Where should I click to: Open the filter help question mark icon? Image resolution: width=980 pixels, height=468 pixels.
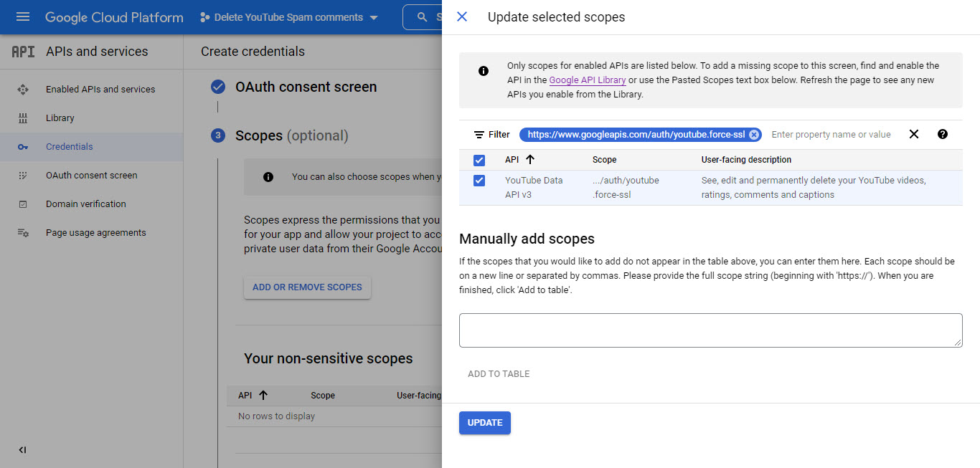click(x=943, y=134)
